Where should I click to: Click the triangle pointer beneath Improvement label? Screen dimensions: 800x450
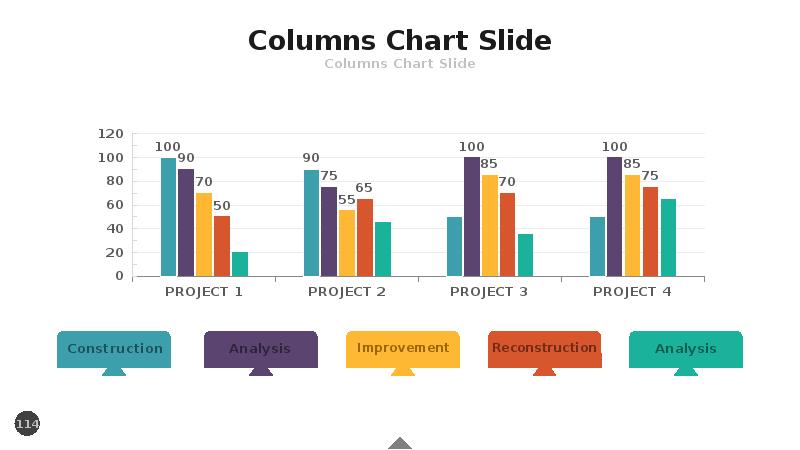click(x=402, y=371)
